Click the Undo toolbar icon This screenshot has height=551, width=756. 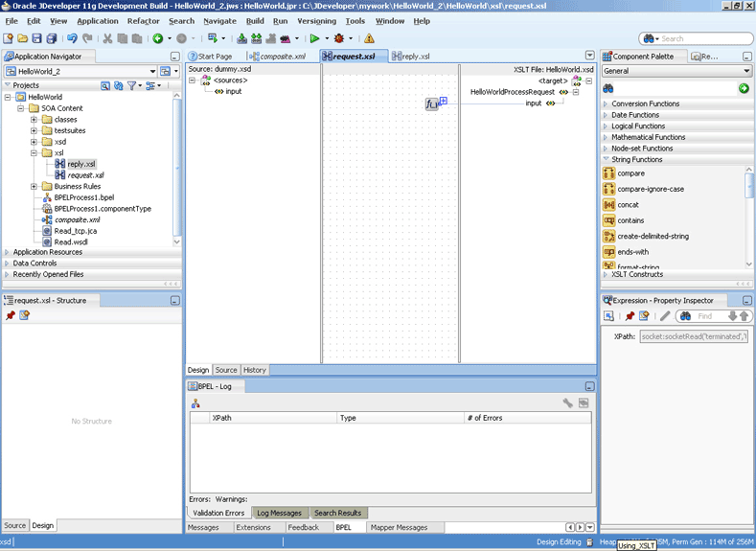pos(72,38)
